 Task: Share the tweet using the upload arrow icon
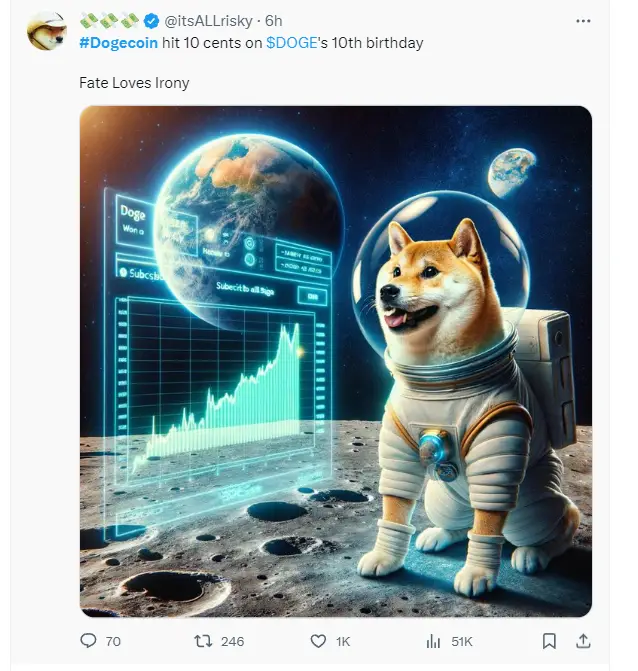(584, 640)
